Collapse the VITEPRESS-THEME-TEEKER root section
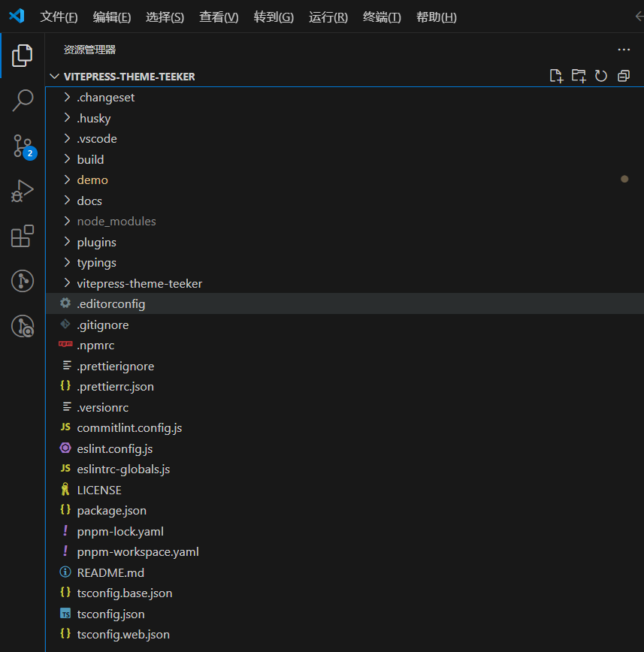This screenshot has height=652, width=644. (55, 77)
